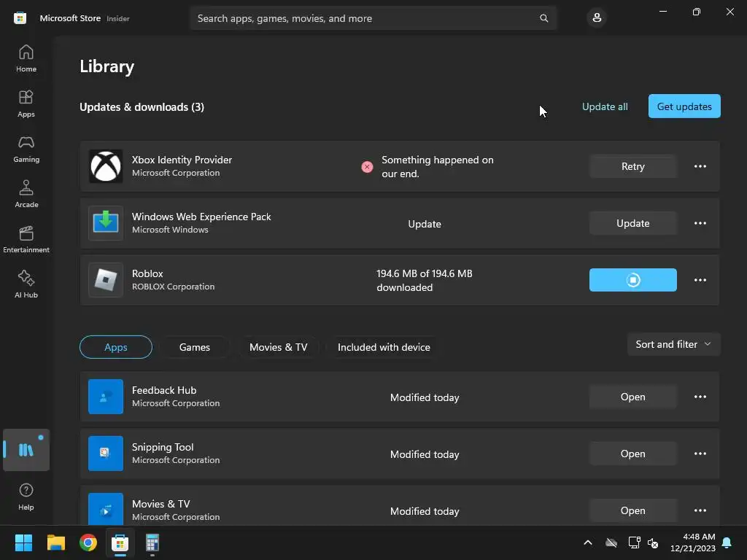
Task: Open Snipping Tool app
Action: click(x=632, y=454)
